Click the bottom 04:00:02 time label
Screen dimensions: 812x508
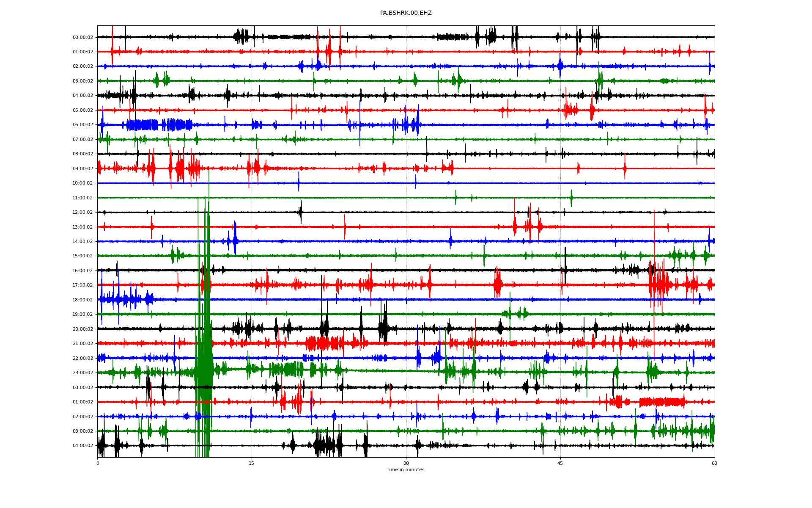pyautogui.click(x=82, y=446)
